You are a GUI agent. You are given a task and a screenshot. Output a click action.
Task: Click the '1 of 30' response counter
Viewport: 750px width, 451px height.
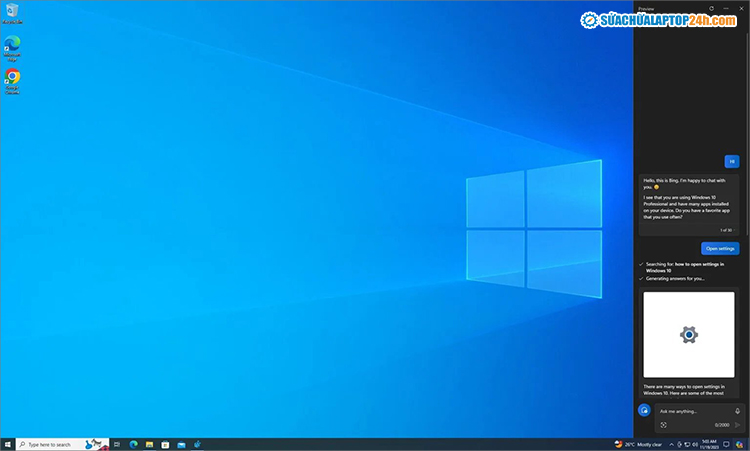pos(726,230)
